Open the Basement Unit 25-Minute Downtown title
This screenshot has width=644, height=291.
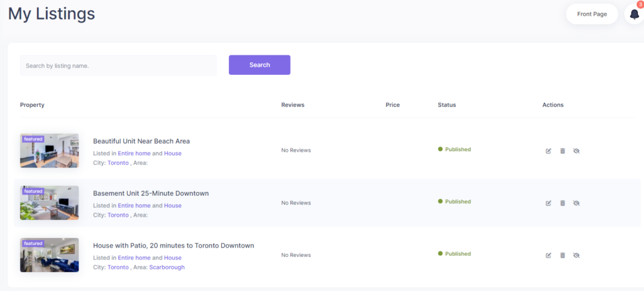point(151,193)
